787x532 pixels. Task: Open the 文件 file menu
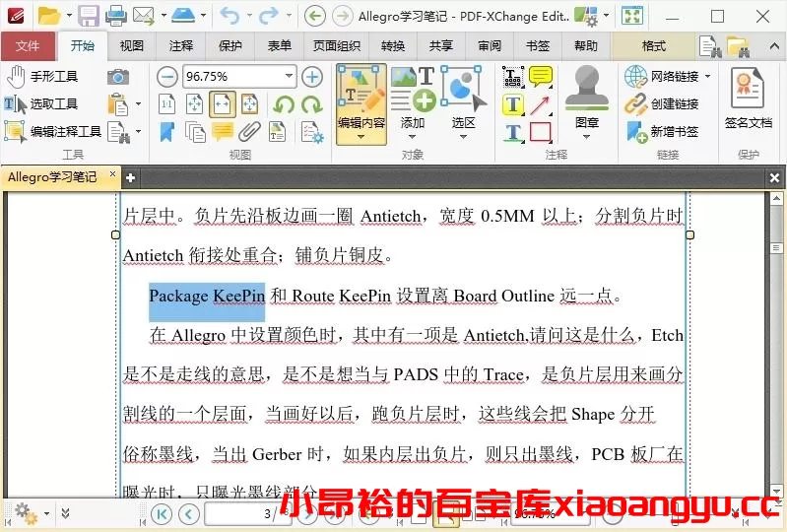pos(28,46)
